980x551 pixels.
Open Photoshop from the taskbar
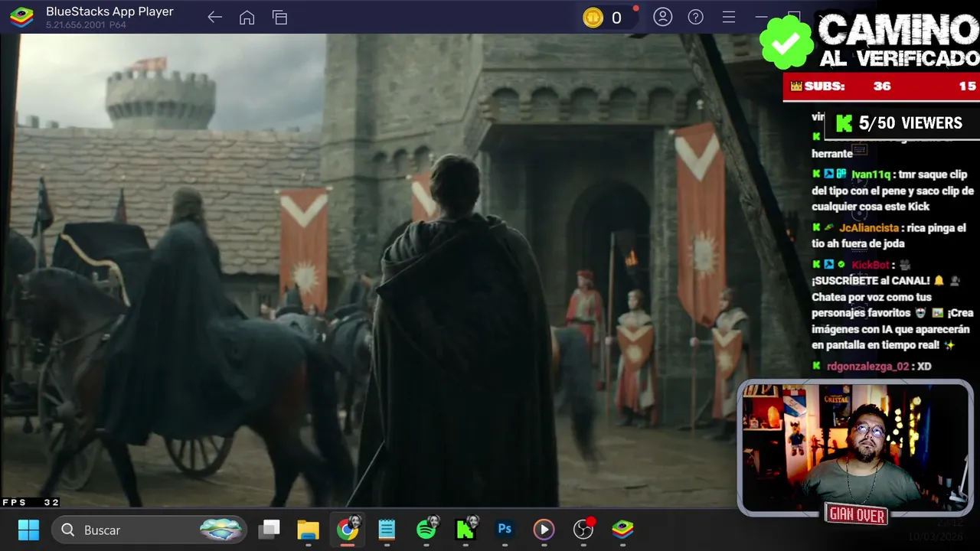505,530
